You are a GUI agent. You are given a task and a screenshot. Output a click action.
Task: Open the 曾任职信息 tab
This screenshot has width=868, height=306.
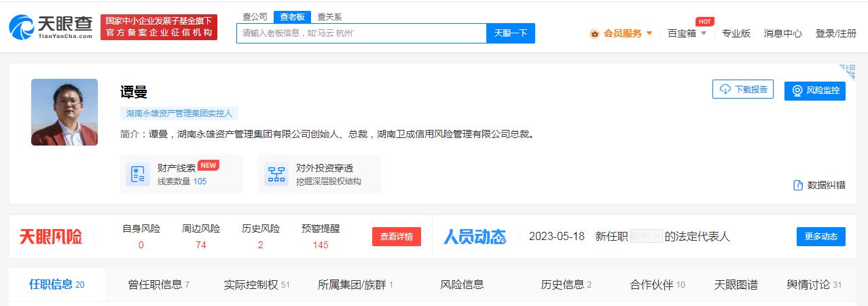[x=158, y=285]
